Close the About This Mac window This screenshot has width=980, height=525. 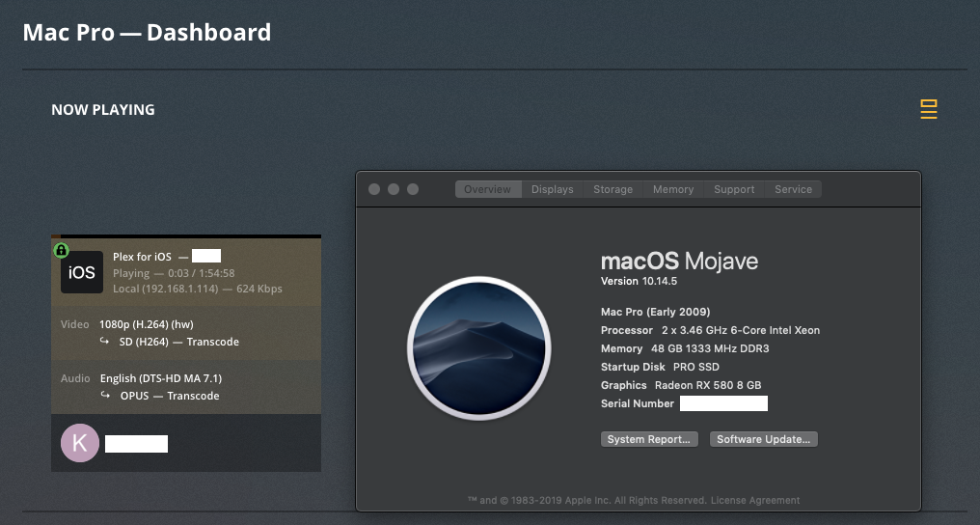coord(374,189)
